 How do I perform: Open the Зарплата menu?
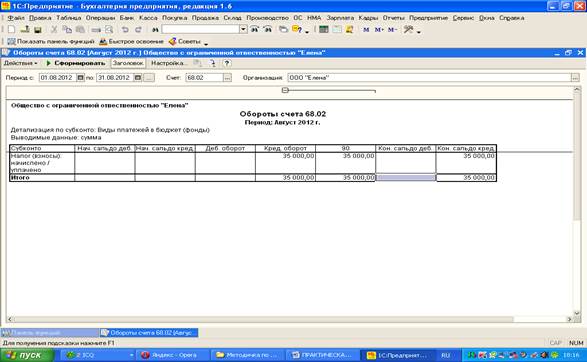[x=340, y=18]
